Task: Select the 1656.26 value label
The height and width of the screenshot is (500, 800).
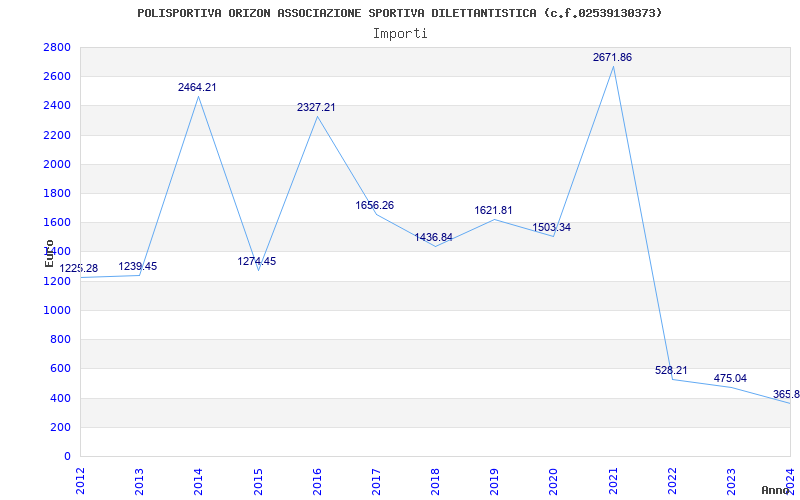Action: click(374, 205)
